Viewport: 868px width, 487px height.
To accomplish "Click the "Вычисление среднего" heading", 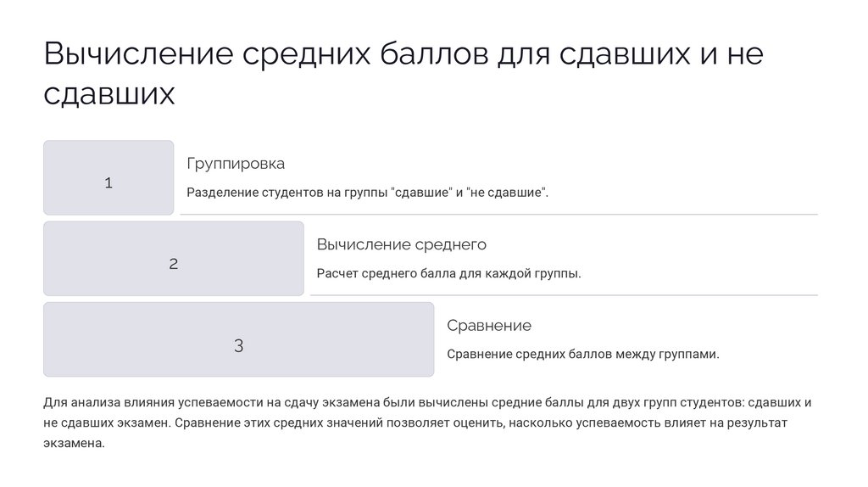I will [401, 245].
